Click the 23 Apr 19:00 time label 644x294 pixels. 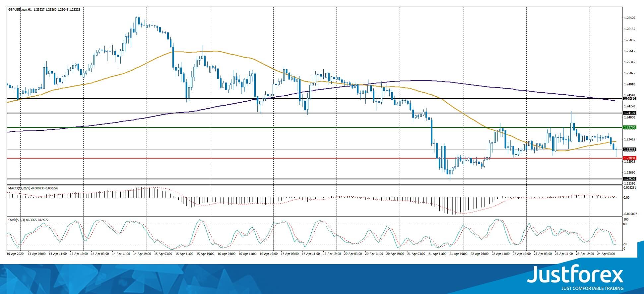tap(585, 254)
